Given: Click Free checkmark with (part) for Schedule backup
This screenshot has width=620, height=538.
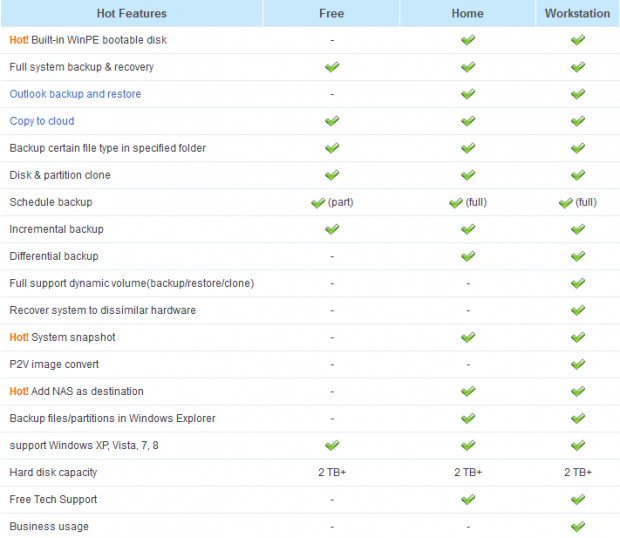Looking at the screenshot, I should [x=318, y=203].
